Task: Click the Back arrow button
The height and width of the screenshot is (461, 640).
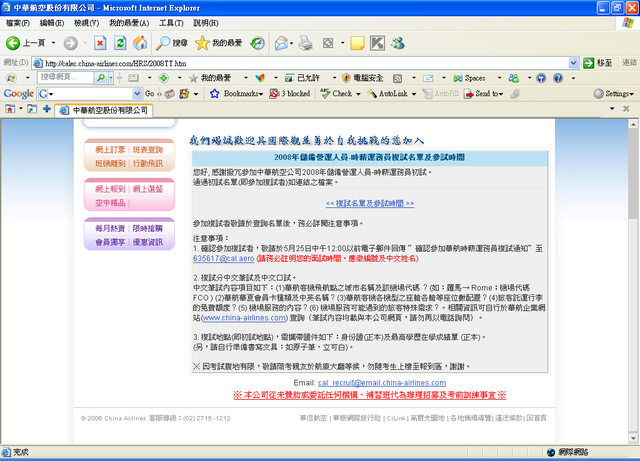Action: (x=13, y=43)
